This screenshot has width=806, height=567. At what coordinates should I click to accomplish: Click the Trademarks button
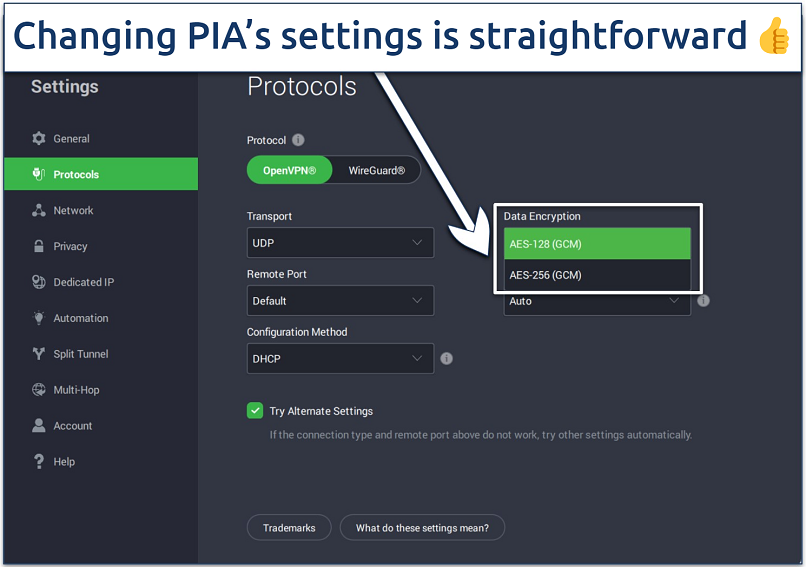click(x=289, y=528)
